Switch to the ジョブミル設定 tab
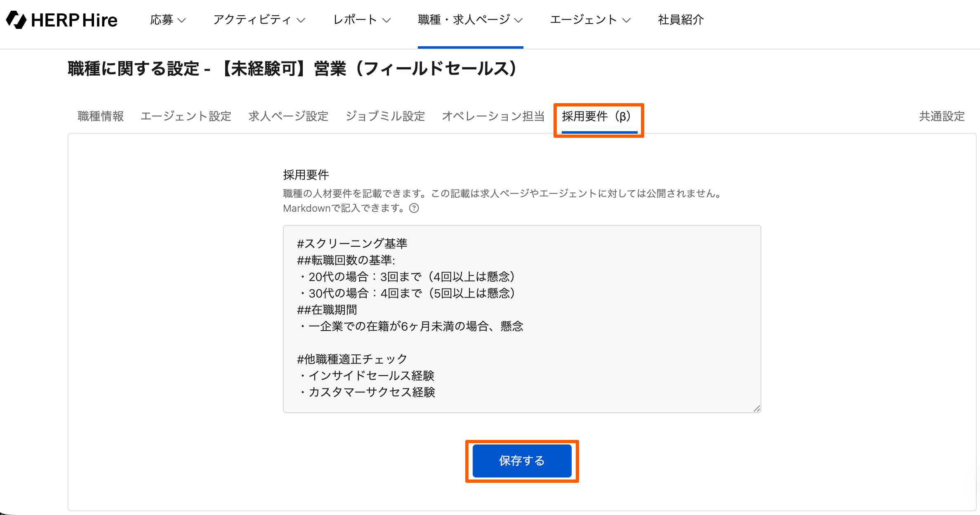 (385, 116)
